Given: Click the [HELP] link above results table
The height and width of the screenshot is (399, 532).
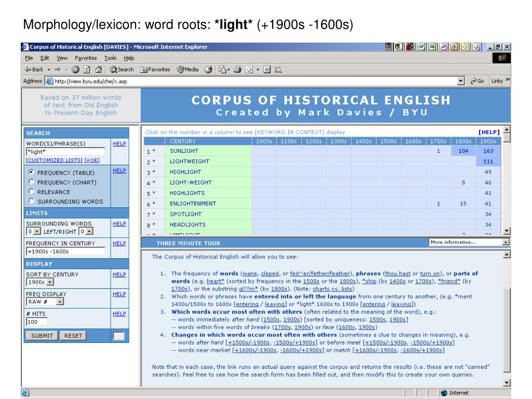Looking at the screenshot, I should pos(489,132).
